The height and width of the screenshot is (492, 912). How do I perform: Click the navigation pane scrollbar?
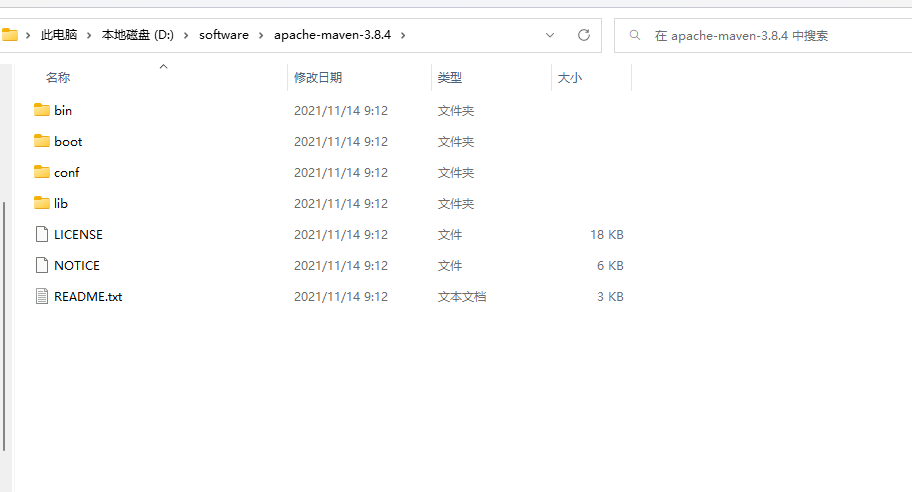4,326
